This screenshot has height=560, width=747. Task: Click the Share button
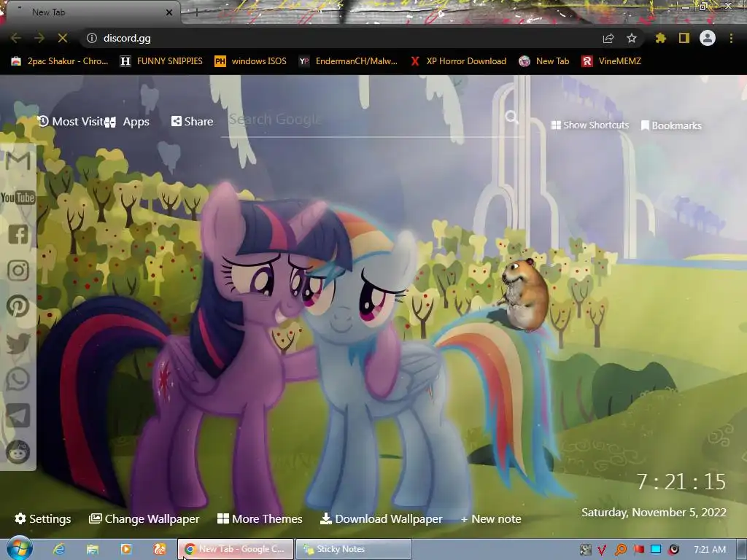click(192, 122)
